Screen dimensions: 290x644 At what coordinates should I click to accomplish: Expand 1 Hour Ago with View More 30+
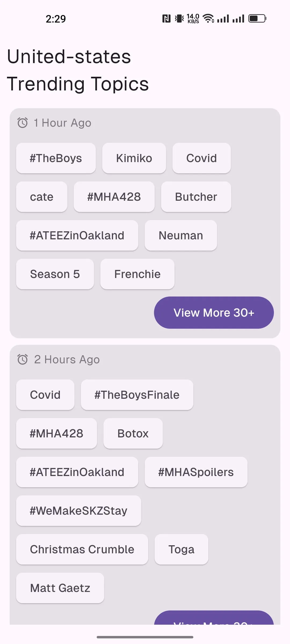[214, 313]
